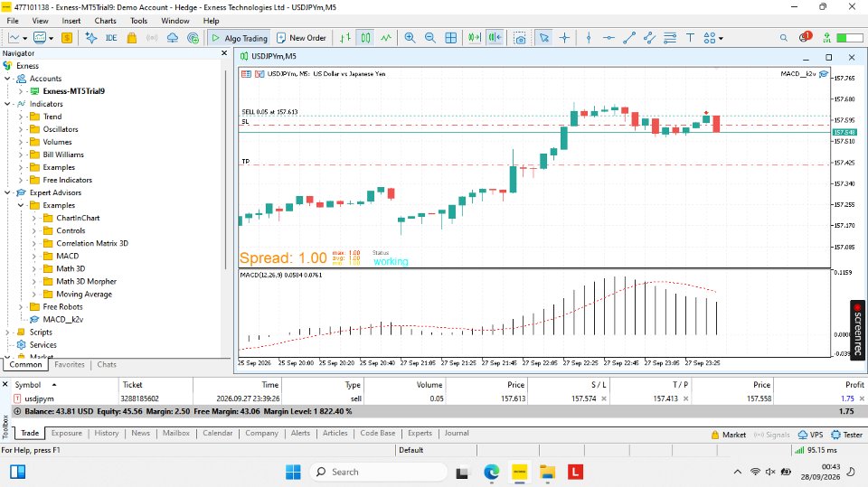Open the Calendar tab in Toolbox
The width and height of the screenshot is (868, 487).
[218, 434]
